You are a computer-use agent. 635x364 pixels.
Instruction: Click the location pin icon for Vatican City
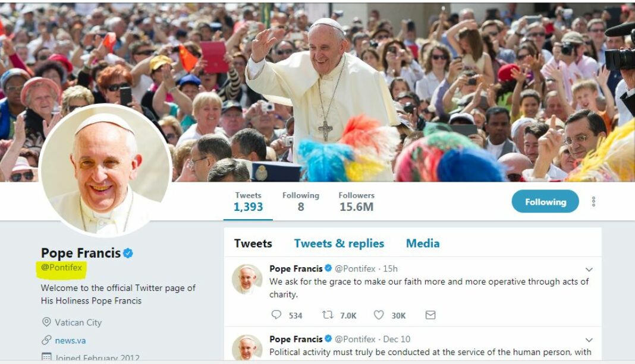(x=46, y=322)
